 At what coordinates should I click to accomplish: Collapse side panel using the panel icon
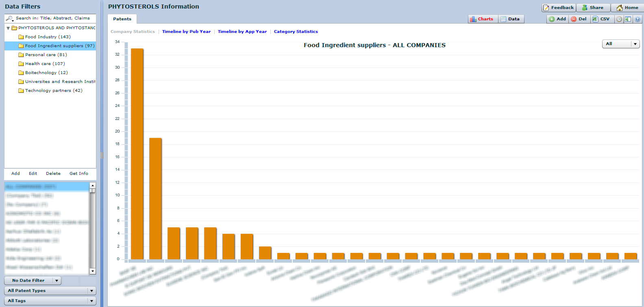628,19
